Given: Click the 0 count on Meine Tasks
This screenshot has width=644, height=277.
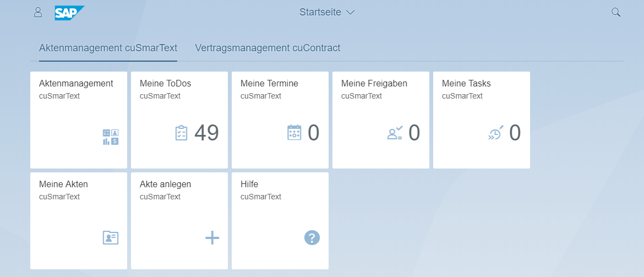Looking at the screenshot, I should [515, 133].
